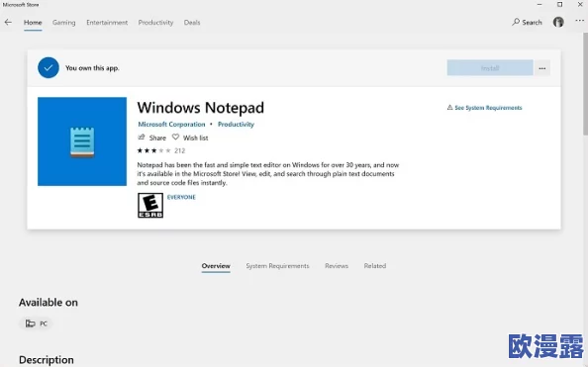Open the Deals tab

(x=192, y=23)
